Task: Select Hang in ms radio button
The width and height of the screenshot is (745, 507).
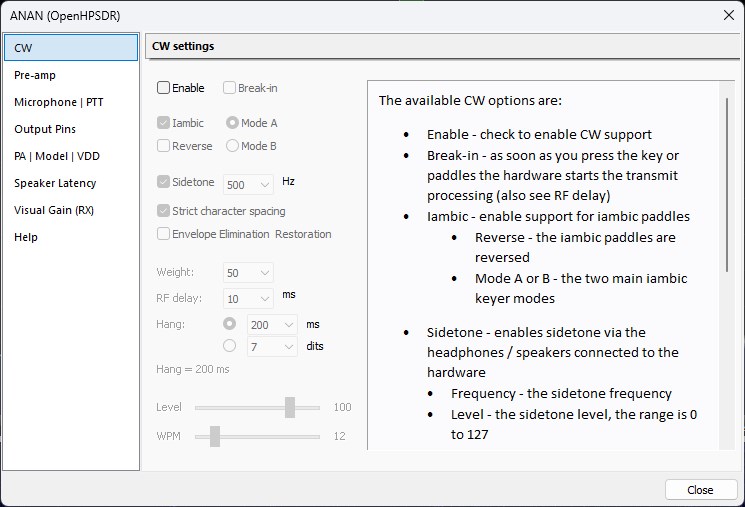Action: 229,324
